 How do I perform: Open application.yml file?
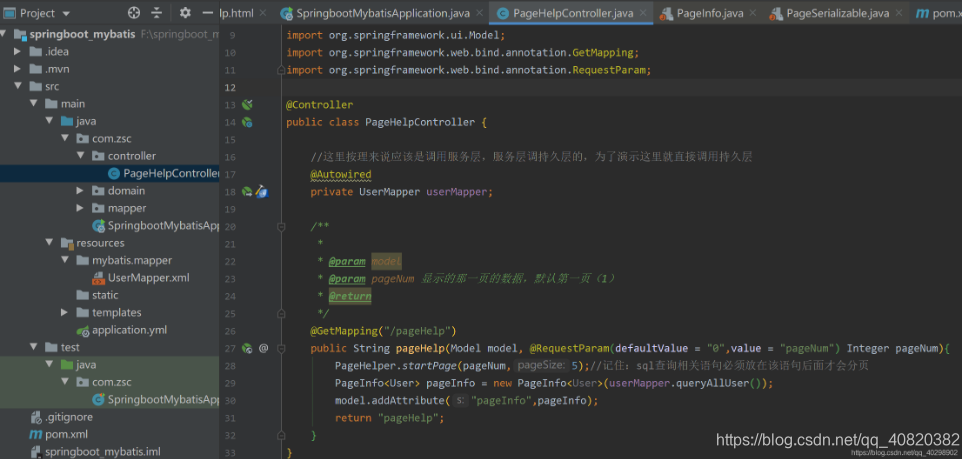(129, 330)
